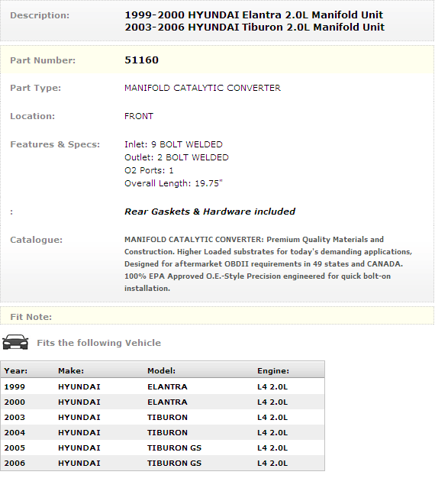Click the 2003-2006 HYUNDAI Tiburon description line
Viewport: 435px width, 504px height.
pos(254,27)
